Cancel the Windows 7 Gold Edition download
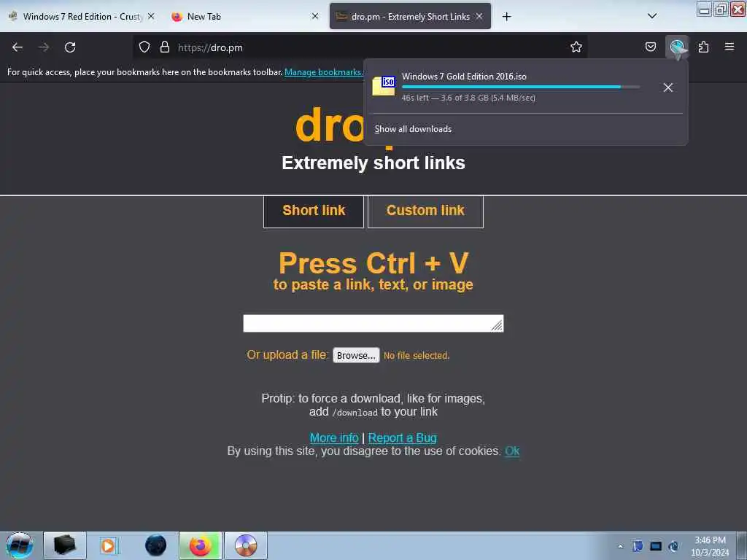The width and height of the screenshot is (747, 560). (668, 87)
